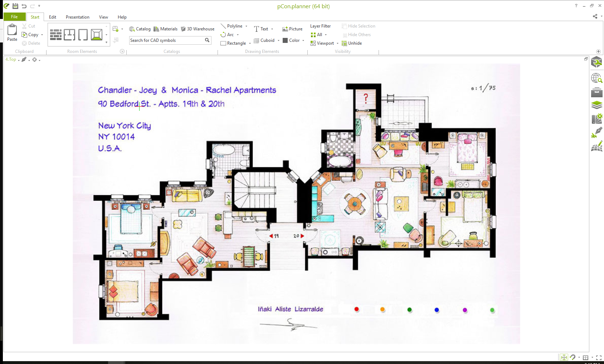Open the archive box panel

pos(596,92)
